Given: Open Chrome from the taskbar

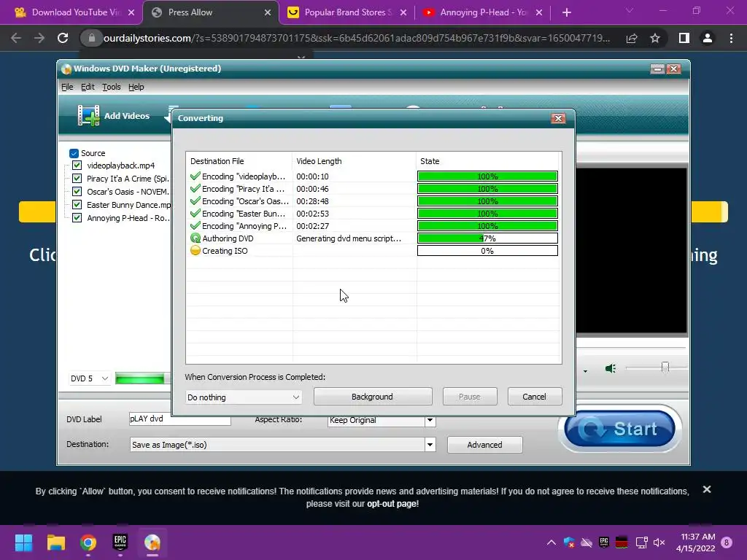Looking at the screenshot, I should pyautogui.click(x=88, y=542).
